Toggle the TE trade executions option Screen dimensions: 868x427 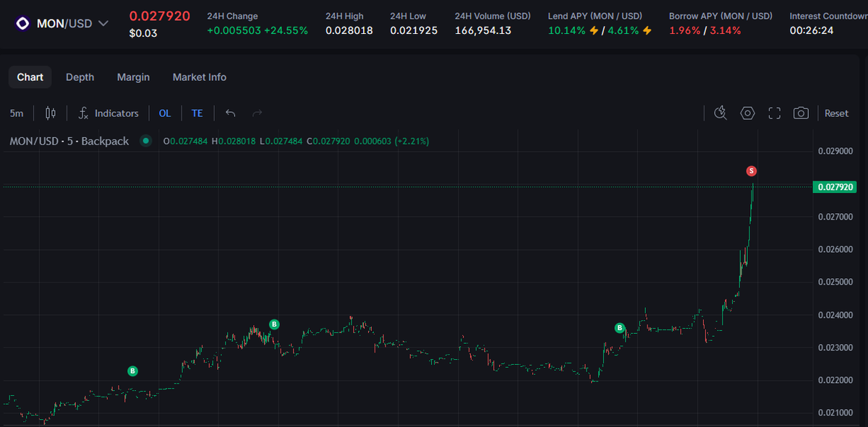197,113
